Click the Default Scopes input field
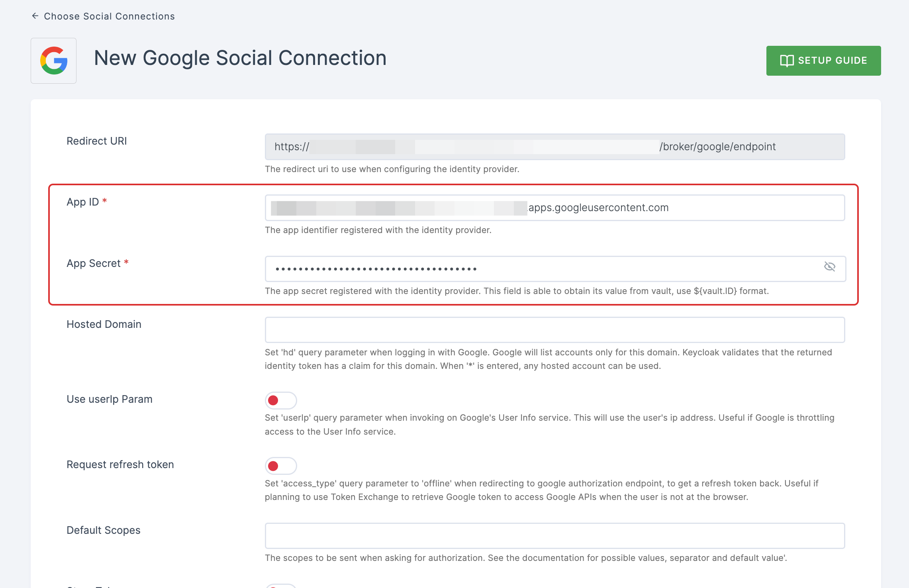 click(555, 536)
